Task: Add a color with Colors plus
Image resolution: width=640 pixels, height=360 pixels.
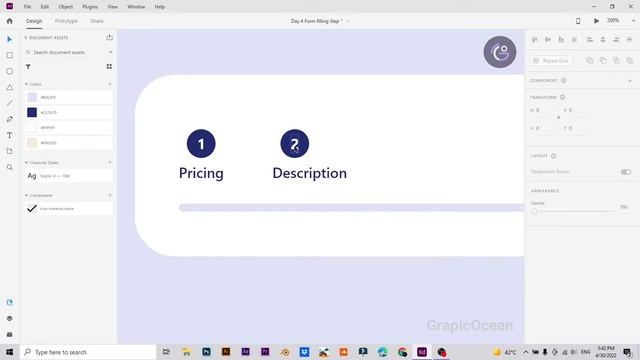Action: click(110, 84)
